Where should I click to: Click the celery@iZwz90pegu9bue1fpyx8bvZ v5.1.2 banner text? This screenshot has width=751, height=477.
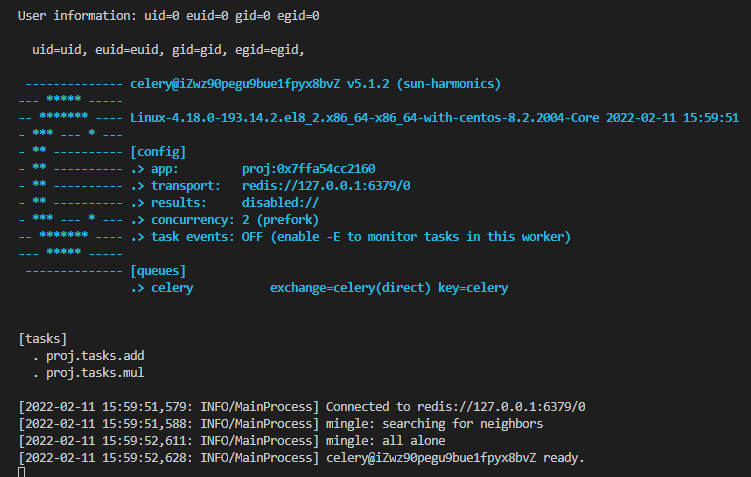pyautogui.click(x=315, y=83)
